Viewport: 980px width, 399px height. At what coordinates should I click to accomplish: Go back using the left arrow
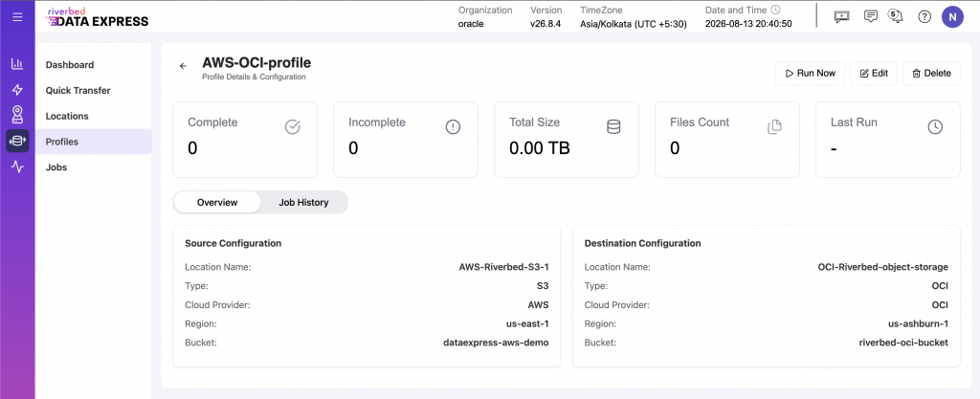tap(183, 66)
